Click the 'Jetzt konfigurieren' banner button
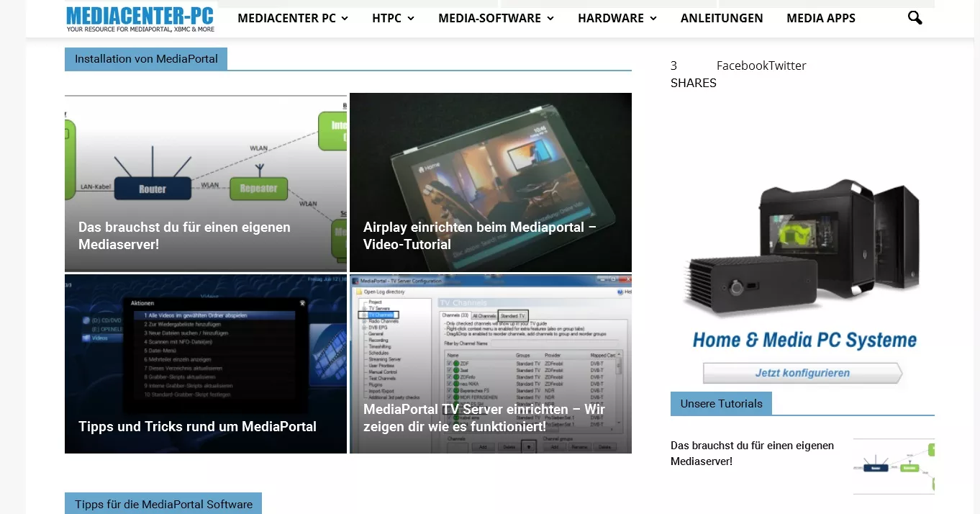This screenshot has width=980, height=514. (x=802, y=373)
